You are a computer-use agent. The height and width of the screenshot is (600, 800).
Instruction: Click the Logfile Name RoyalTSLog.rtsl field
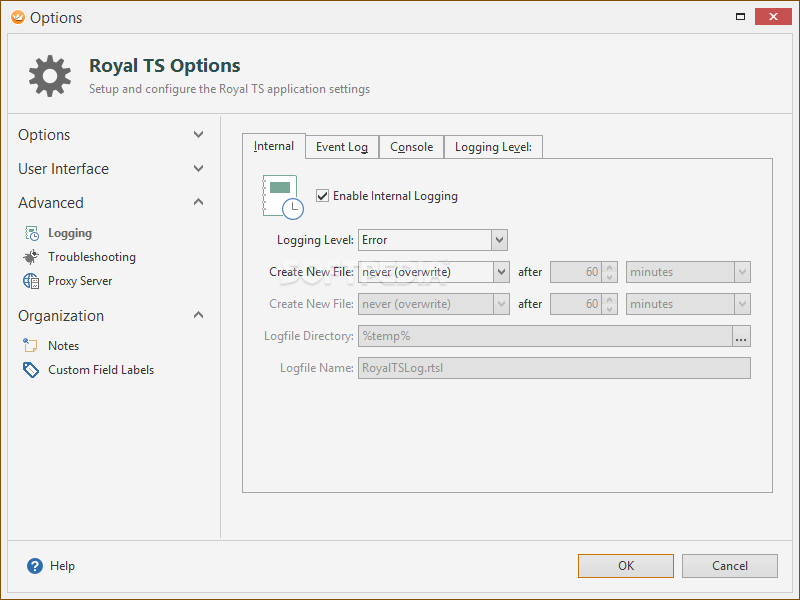[554, 368]
